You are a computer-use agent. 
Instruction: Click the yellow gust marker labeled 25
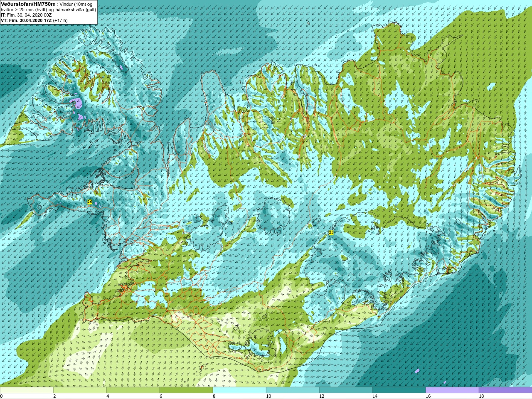point(331,232)
